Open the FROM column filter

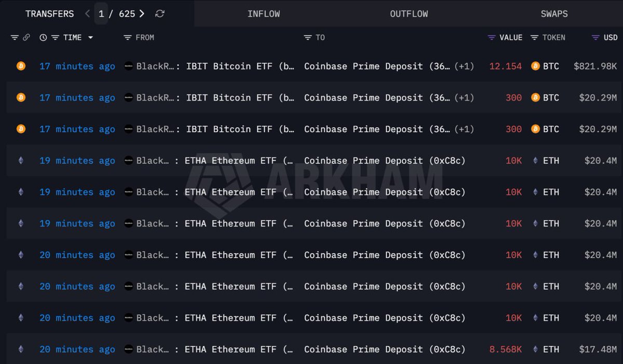tap(128, 37)
